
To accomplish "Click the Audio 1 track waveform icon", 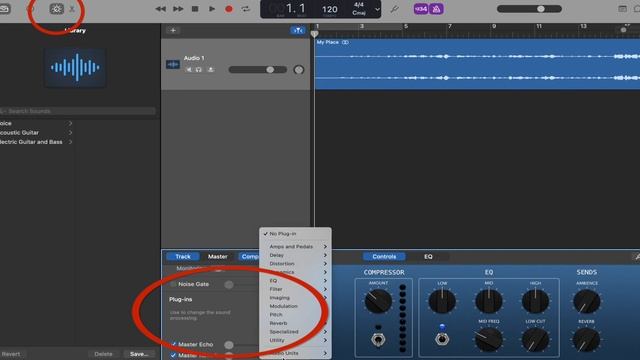I will pyautogui.click(x=173, y=64).
